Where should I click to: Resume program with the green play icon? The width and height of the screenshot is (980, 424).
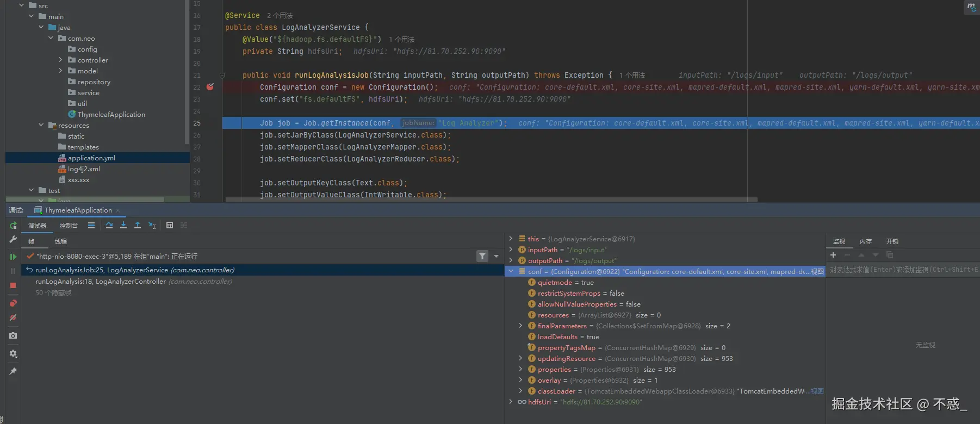[x=13, y=257]
